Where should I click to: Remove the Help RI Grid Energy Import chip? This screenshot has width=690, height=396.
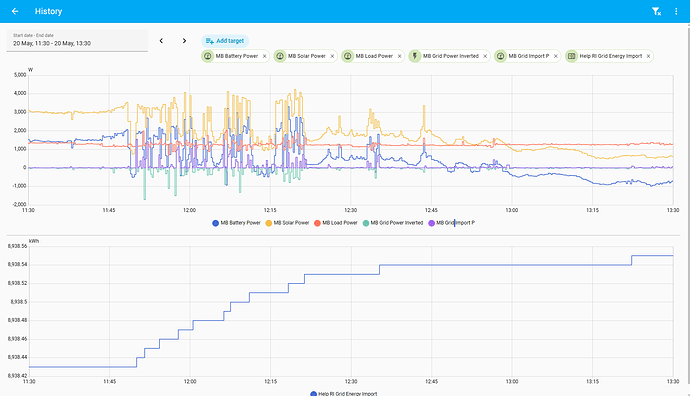648,56
